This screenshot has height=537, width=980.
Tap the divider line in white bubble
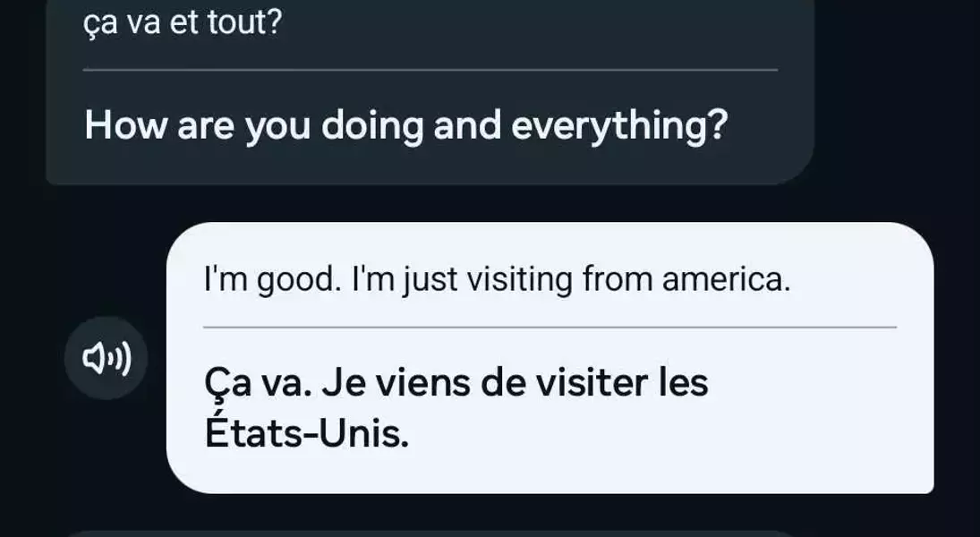click(x=550, y=327)
